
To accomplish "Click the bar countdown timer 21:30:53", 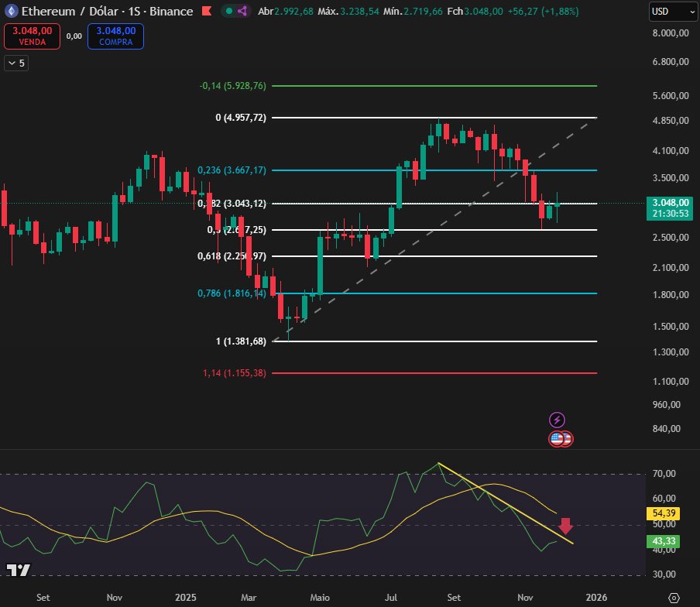I will point(670,214).
